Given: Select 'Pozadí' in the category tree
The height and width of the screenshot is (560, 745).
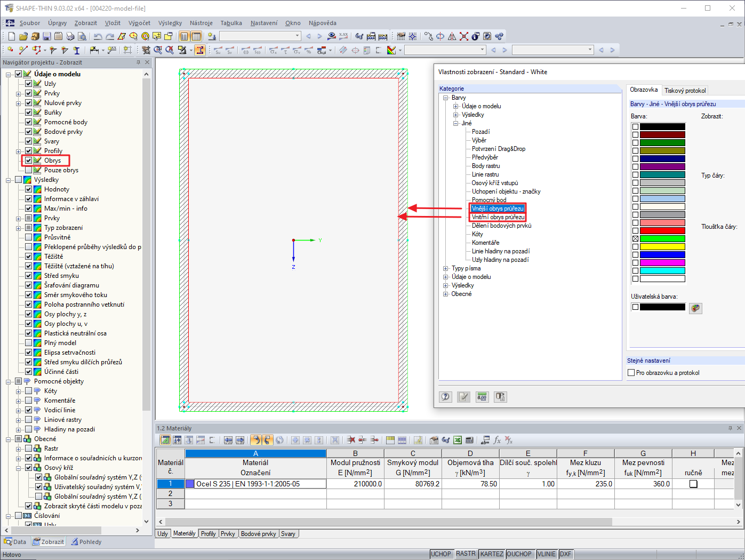Looking at the screenshot, I should (x=480, y=132).
